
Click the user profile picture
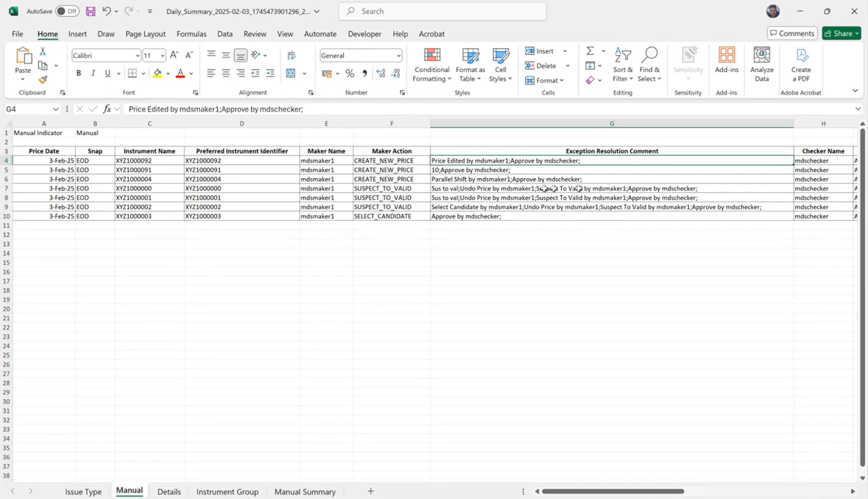(x=773, y=11)
